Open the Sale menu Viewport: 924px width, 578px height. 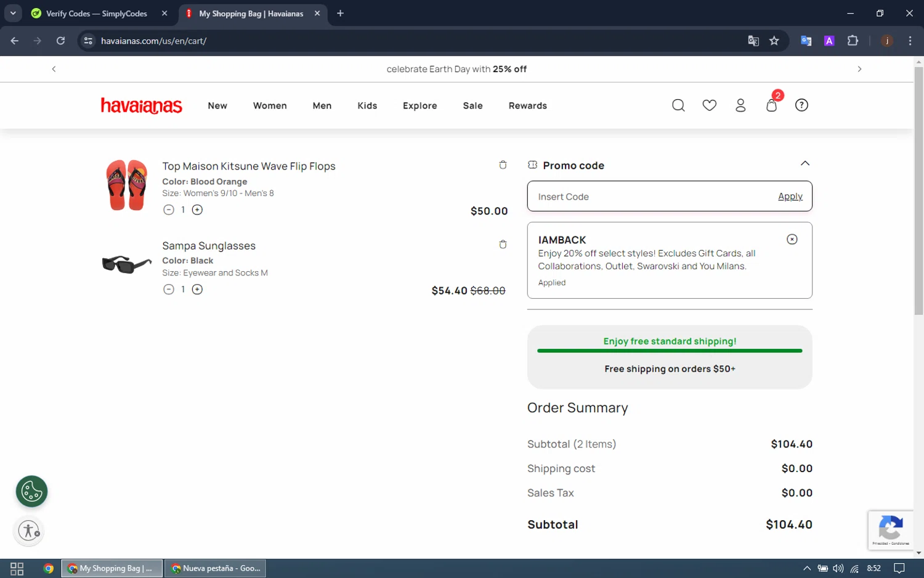473,106
